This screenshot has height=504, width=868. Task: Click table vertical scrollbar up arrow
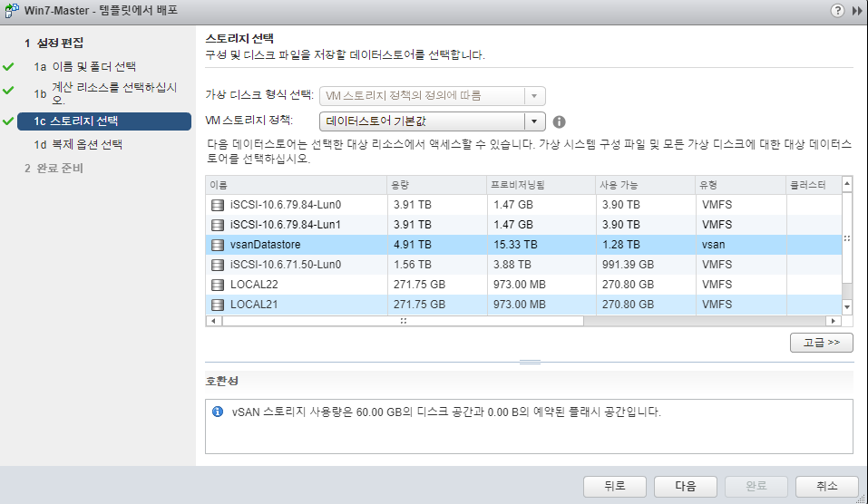pos(847,184)
